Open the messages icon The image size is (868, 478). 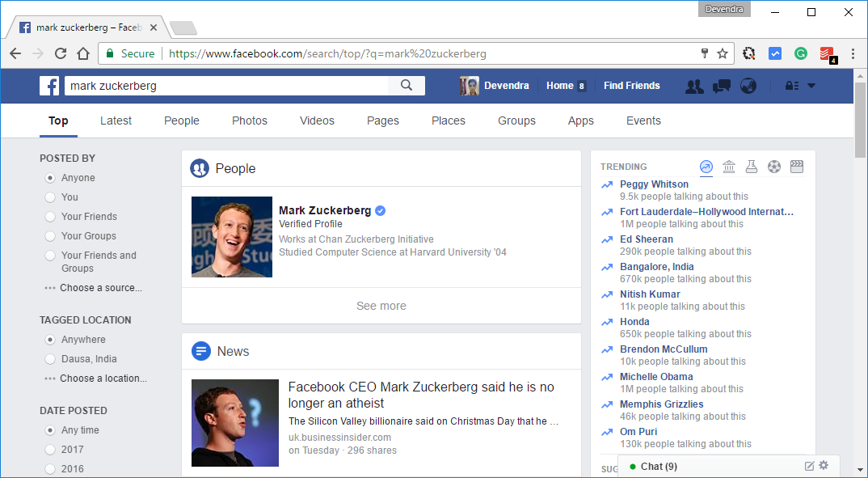pos(721,86)
